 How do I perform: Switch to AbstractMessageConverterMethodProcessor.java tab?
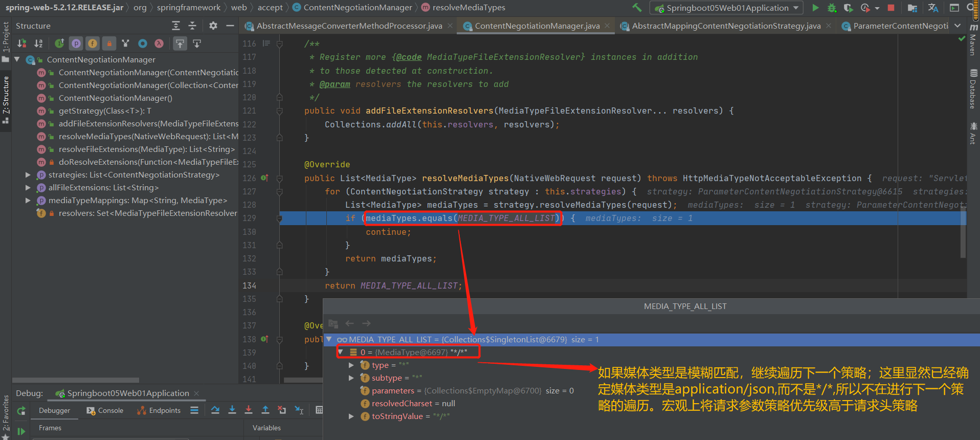tap(349, 26)
